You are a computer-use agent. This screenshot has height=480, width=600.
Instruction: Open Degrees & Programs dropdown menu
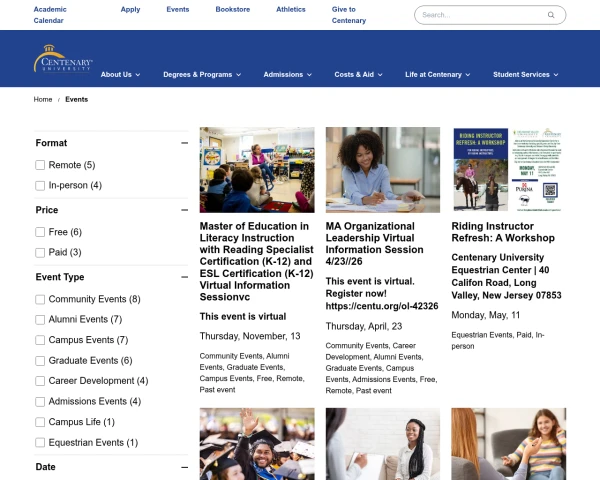pyautogui.click(x=202, y=75)
